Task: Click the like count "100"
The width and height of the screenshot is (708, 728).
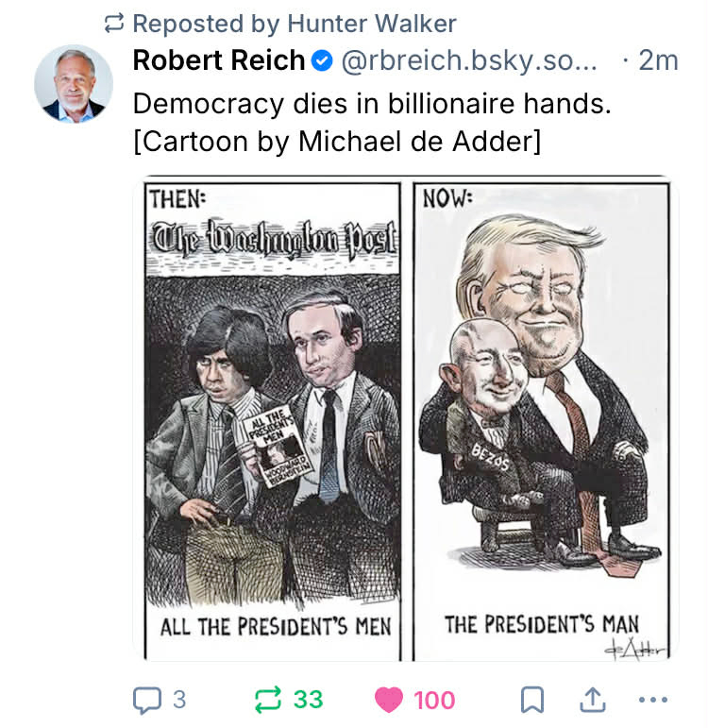Action: 434,700
